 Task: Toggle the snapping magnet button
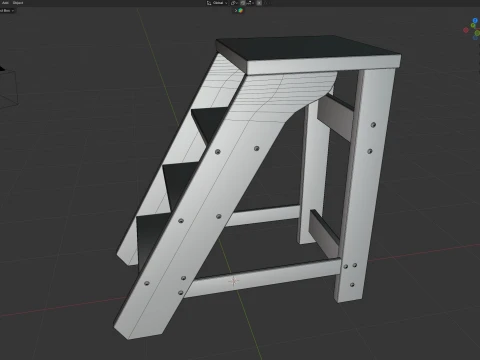coord(243,3)
